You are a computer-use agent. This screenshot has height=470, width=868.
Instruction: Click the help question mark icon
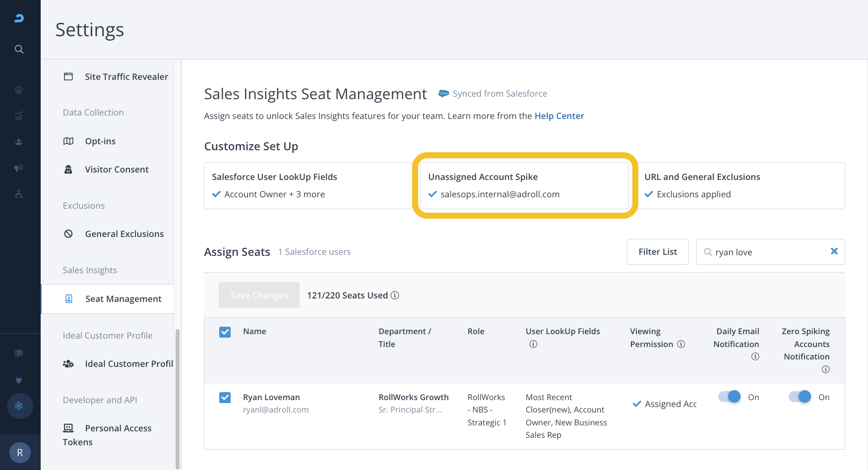[x=19, y=353]
